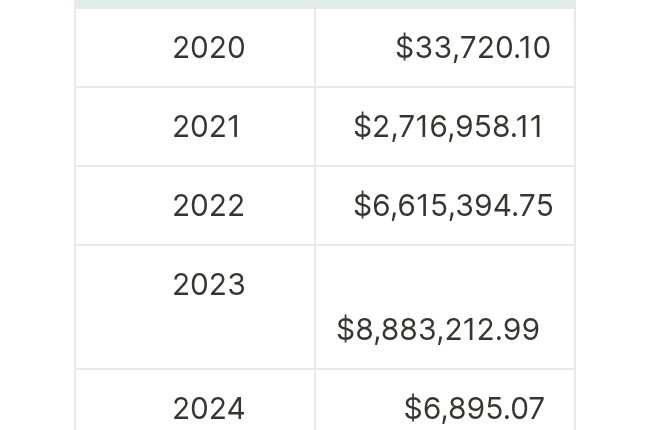This screenshot has height=430, width=671.
Task: Click the dollar sign of $2,716,958.11
Action: pos(362,127)
